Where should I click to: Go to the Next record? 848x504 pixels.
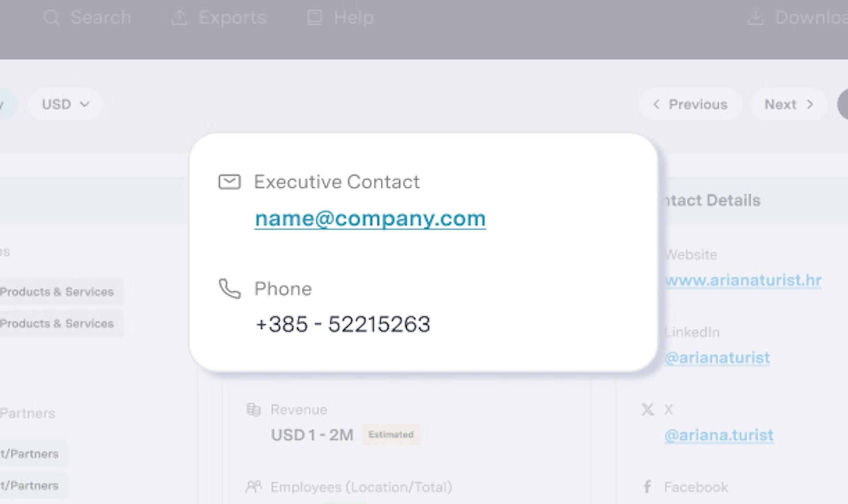coord(789,105)
